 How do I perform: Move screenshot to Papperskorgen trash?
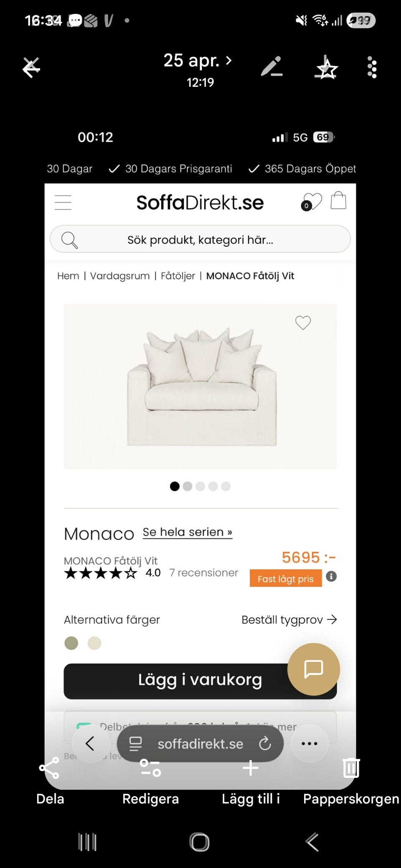pyautogui.click(x=351, y=768)
